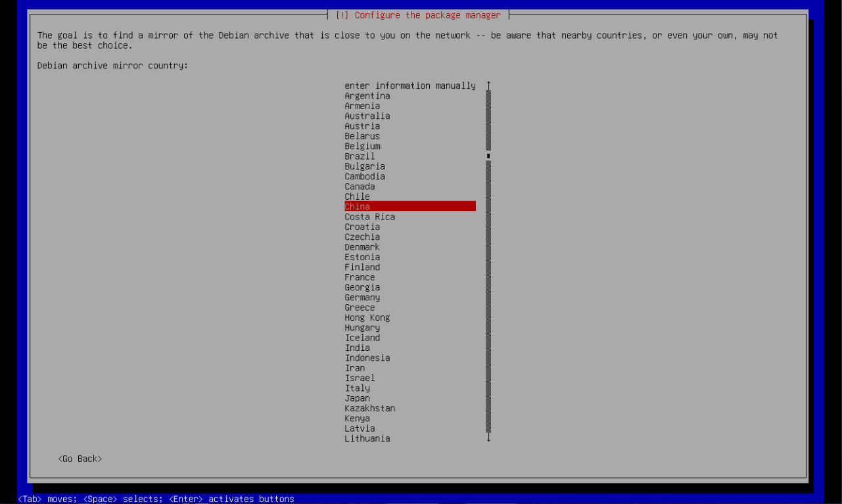
Task: Select Kazakhstan from the list
Action: click(x=369, y=409)
